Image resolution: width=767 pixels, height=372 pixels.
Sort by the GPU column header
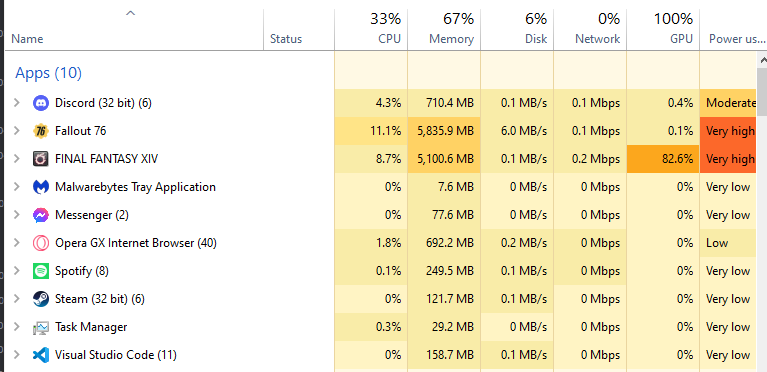663,29
